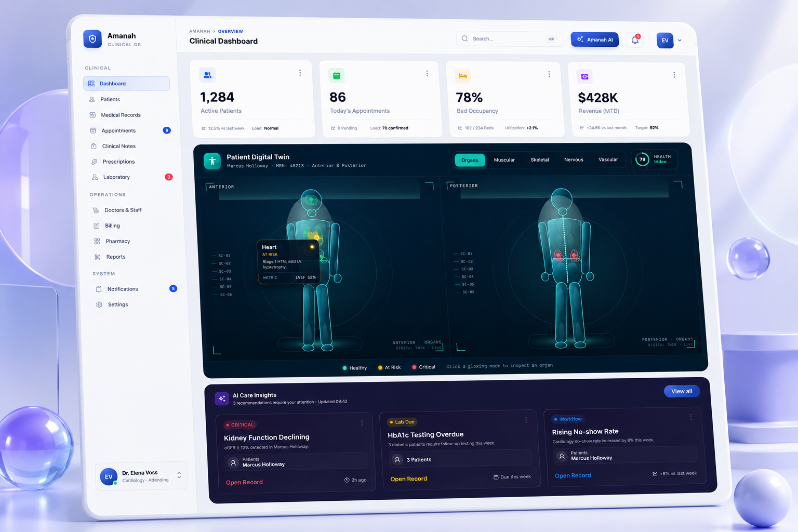This screenshot has height=532, width=798.
Task: Switch to the Skeletal tab
Action: tap(540, 159)
